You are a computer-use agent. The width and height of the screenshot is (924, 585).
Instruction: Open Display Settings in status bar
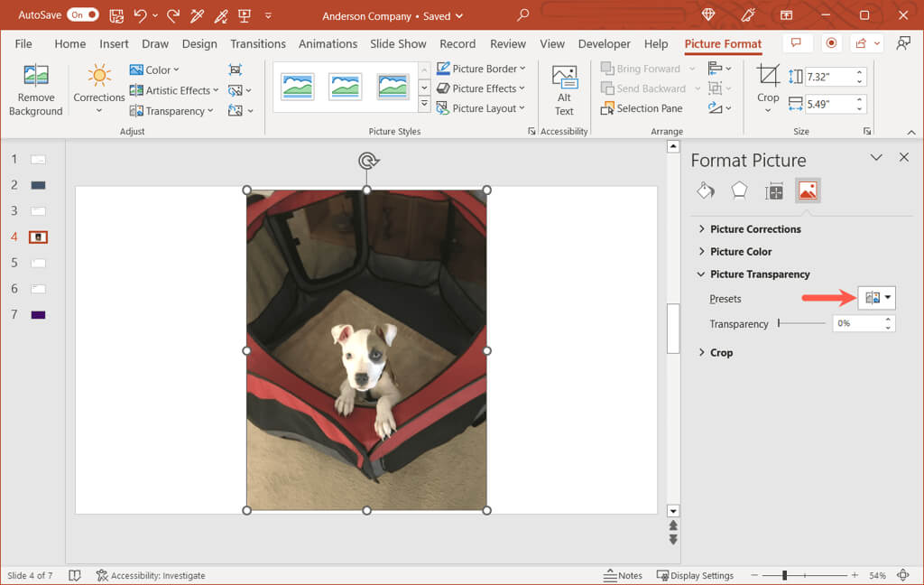point(695,575)
